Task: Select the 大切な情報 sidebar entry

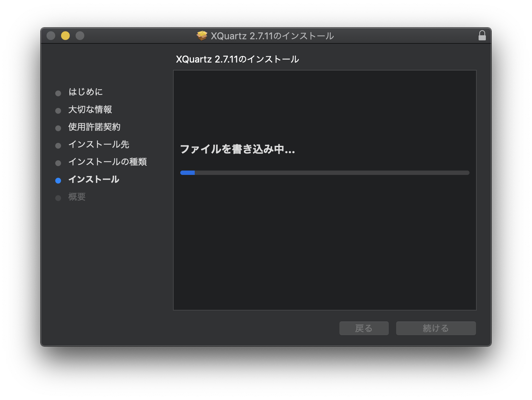Action: 90,109
